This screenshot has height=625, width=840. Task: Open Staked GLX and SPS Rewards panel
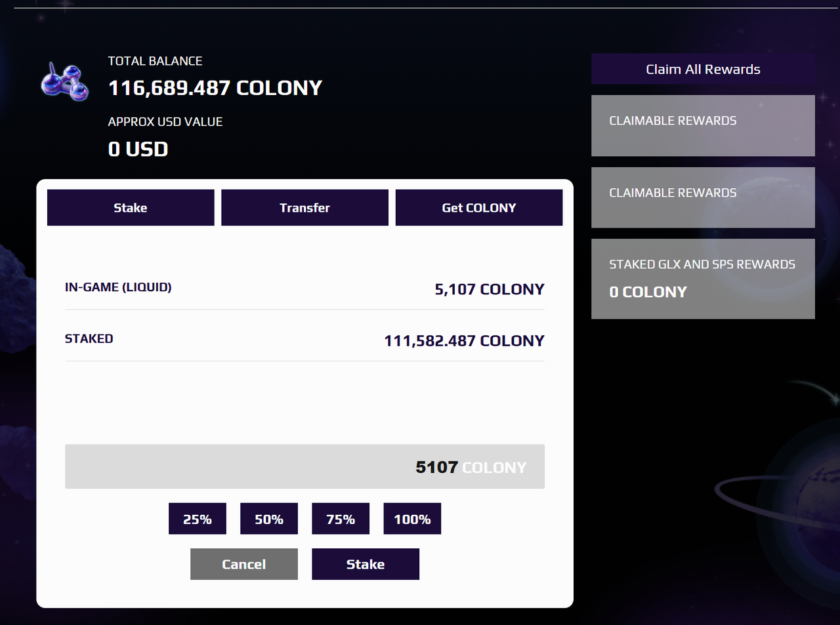(x=703, y=279)
